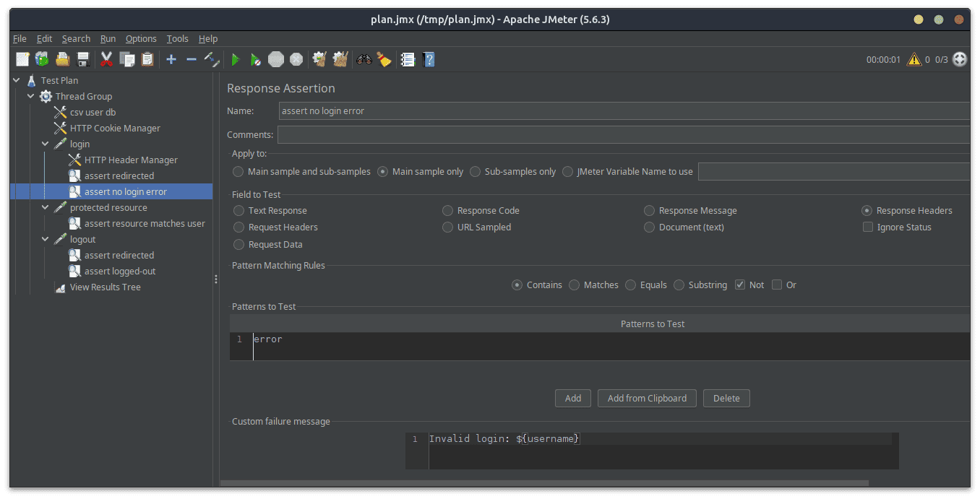Open the Run menu
This screenshot has width=980, height=499.
(x=108, y=39)
